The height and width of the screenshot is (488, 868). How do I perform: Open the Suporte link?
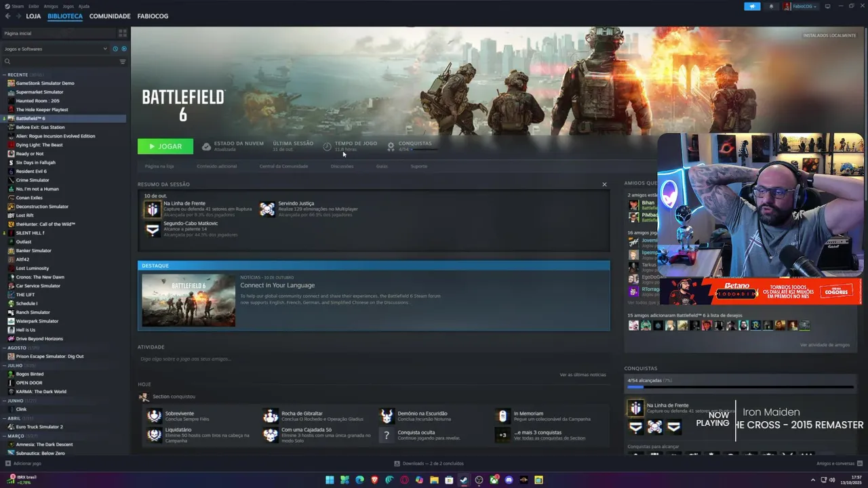pyautogui.click(x=418, y=166)
